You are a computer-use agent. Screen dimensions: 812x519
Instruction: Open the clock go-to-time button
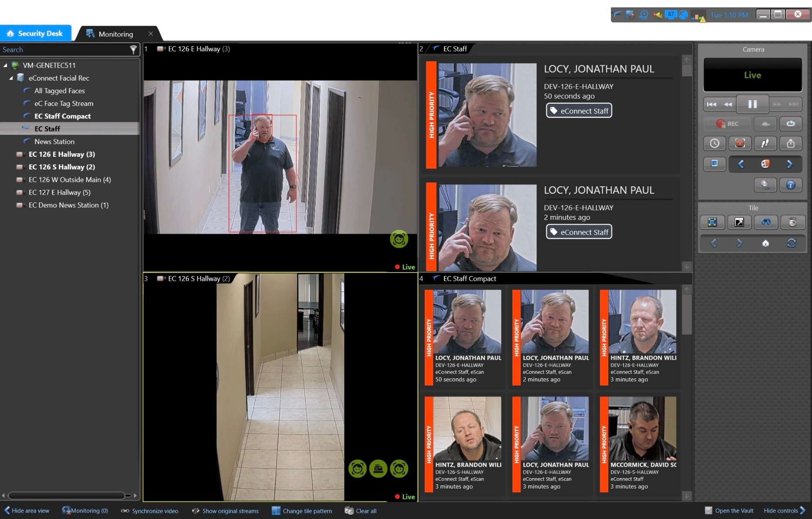(715, 143)
